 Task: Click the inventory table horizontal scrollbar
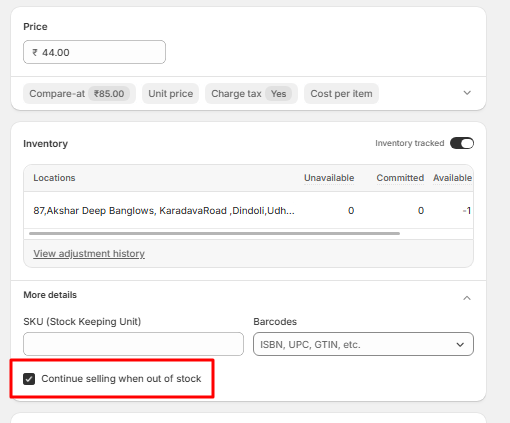point(214,233)
